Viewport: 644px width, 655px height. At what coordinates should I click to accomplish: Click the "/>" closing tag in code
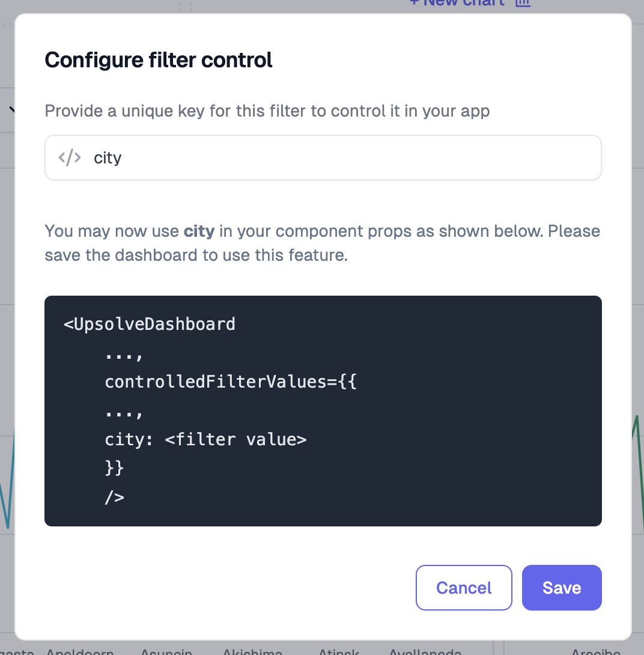point(114,497)
